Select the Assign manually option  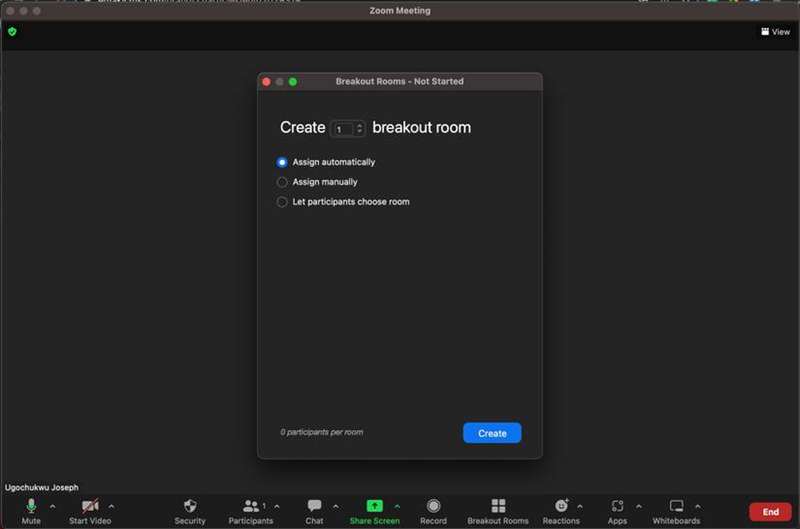[282, 182]
